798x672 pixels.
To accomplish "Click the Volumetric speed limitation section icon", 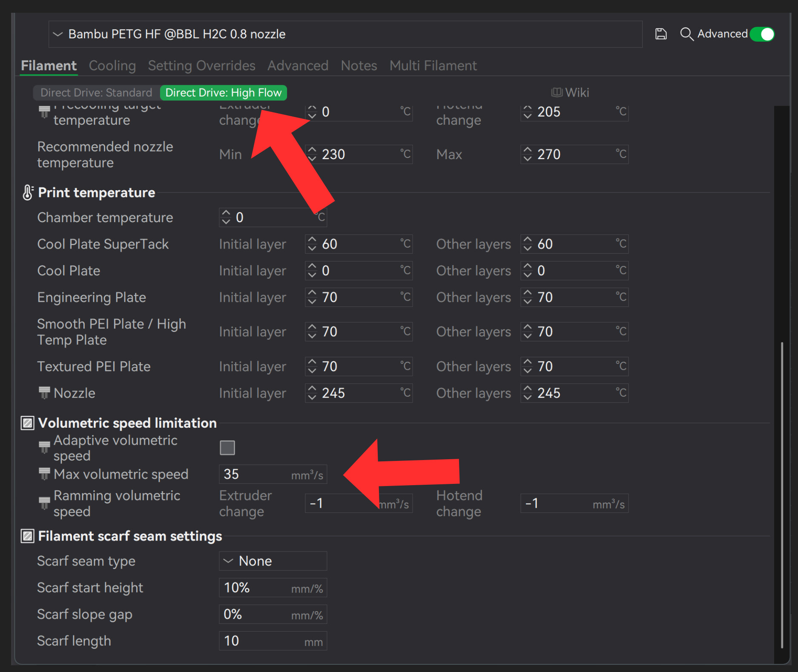I will (x=28, y=423).
